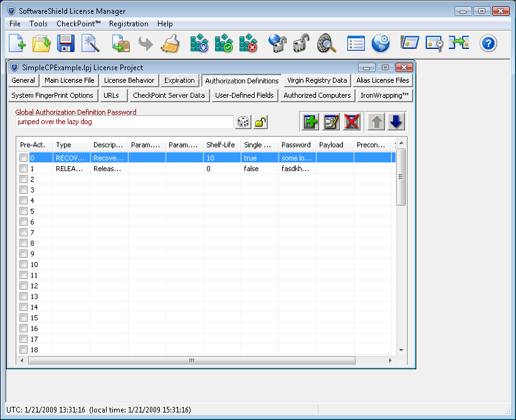Image resolution: width=516 pixels, height=420 pixels.
Task: Open the Tools menu
Action: (x=38, y=24)
